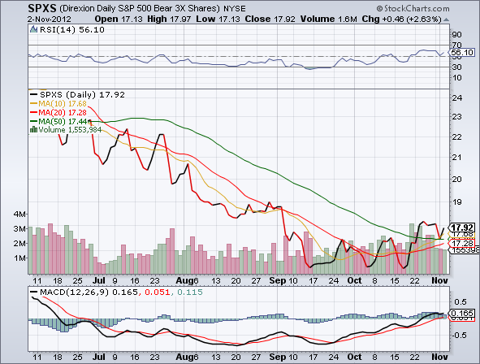
Task: Click the Aug label under the volume bars
Action: point(184,281)
